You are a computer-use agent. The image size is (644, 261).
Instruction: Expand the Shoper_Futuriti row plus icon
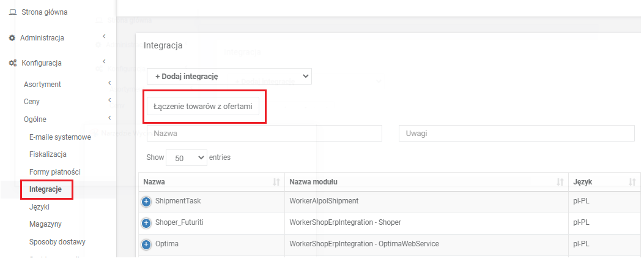pos(146,223)
